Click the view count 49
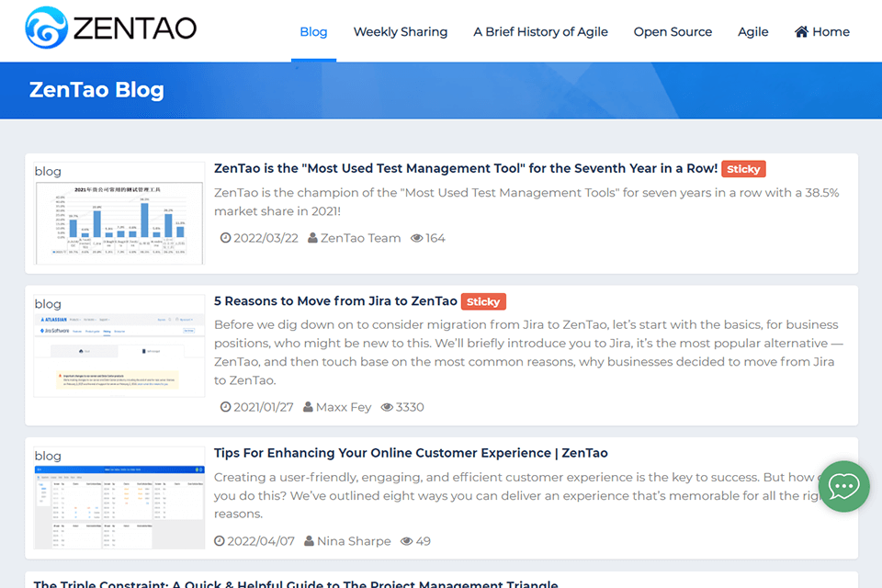 [423, 541]
